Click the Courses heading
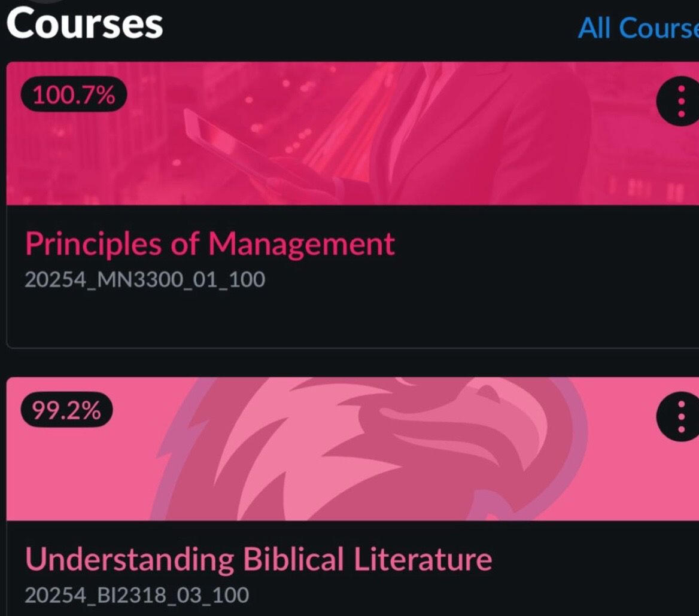This screenshot has height=616, width=699. [85, 24]
